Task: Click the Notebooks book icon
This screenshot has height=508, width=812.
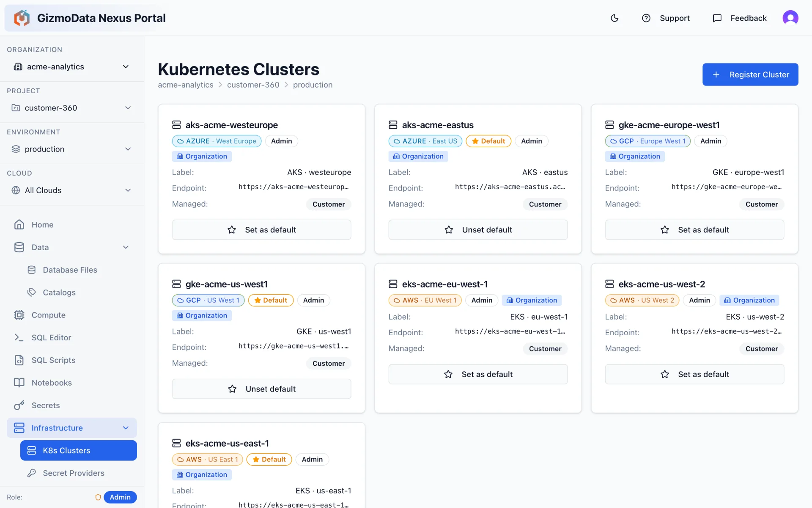Action: (19, 383)
